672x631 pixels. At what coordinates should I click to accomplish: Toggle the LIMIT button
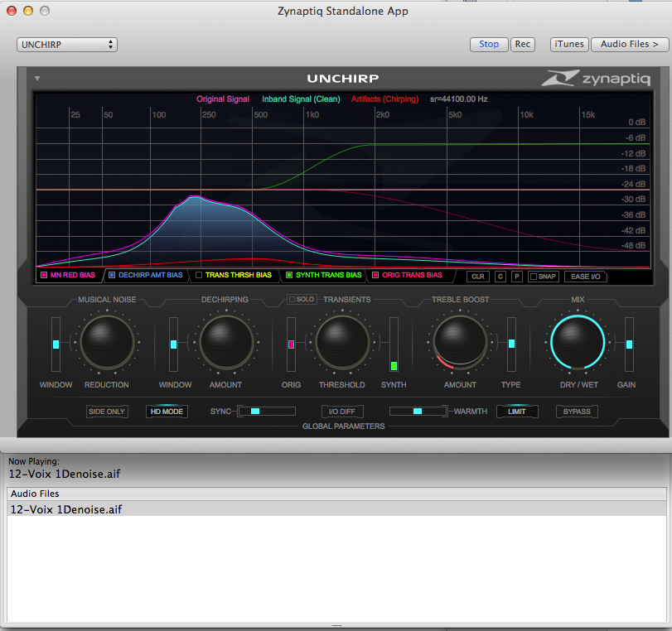(517, 412)
